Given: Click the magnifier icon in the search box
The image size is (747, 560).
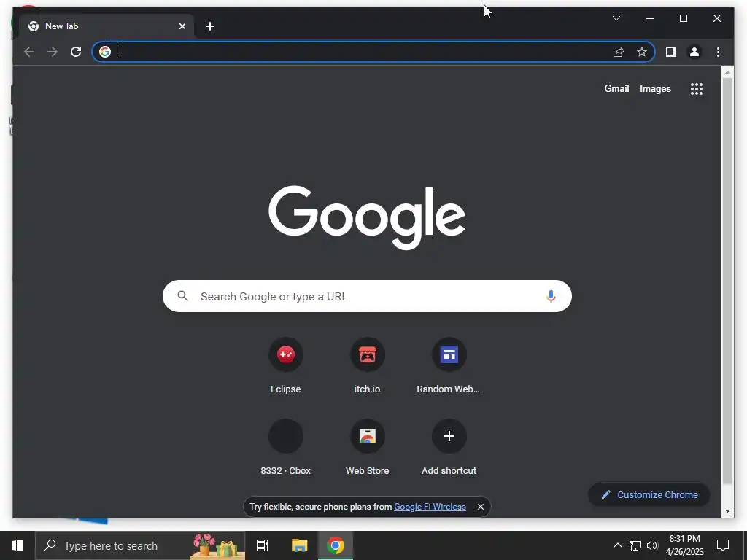Looking at the screenshot, I should pyautogui.click(x=182, y=296).
